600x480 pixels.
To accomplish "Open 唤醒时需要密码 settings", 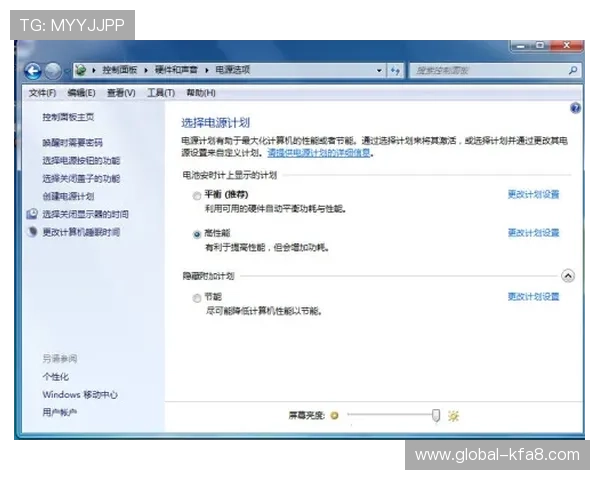I will [72, 143].
